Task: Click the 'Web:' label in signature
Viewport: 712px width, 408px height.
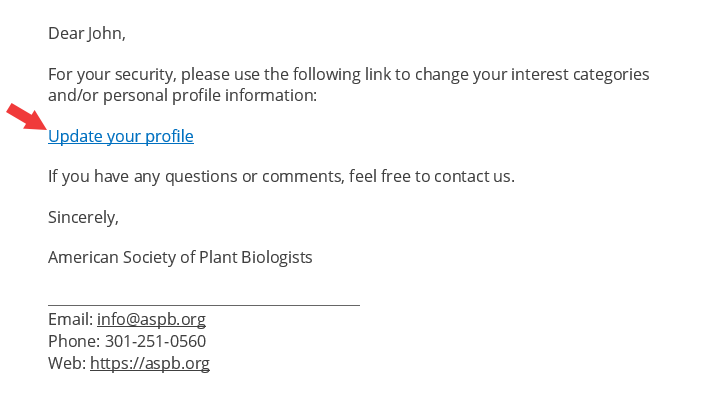Action: pos(67,364)
